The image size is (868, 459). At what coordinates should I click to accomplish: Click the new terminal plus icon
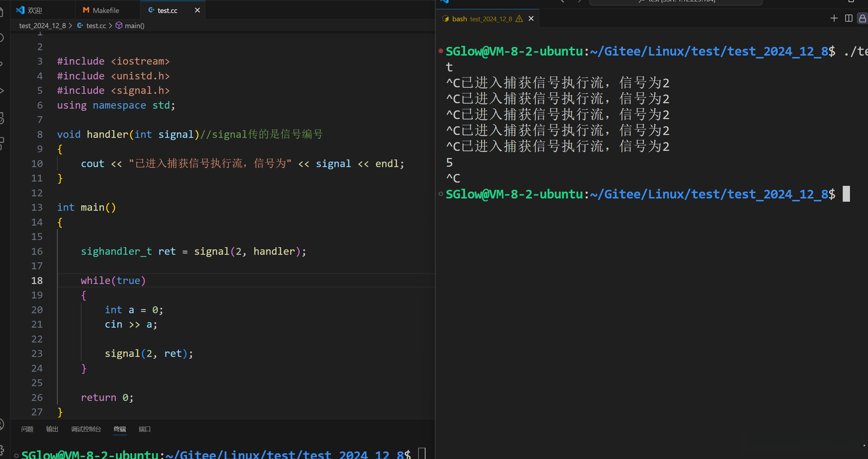pyautogui.click(x=834, y=18)
